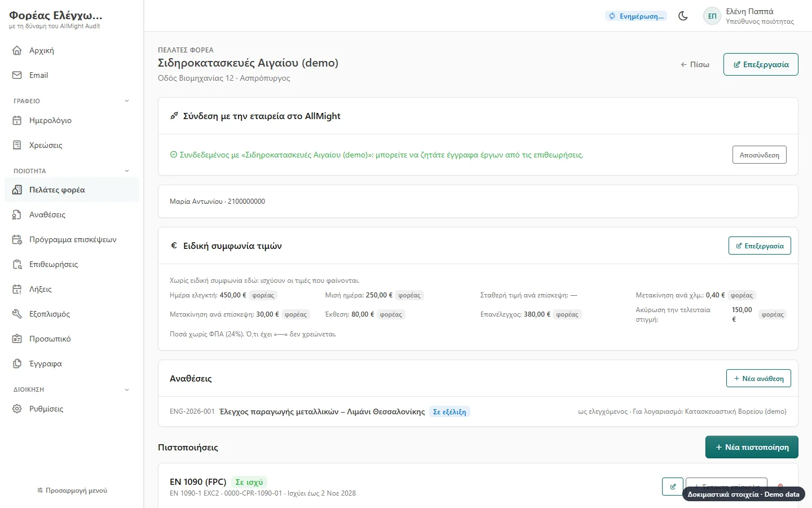This screenshot has width=812, height=508.
Task: Click Επεξεργασία next to the Πίσω link
Action: tap(761, 64)
